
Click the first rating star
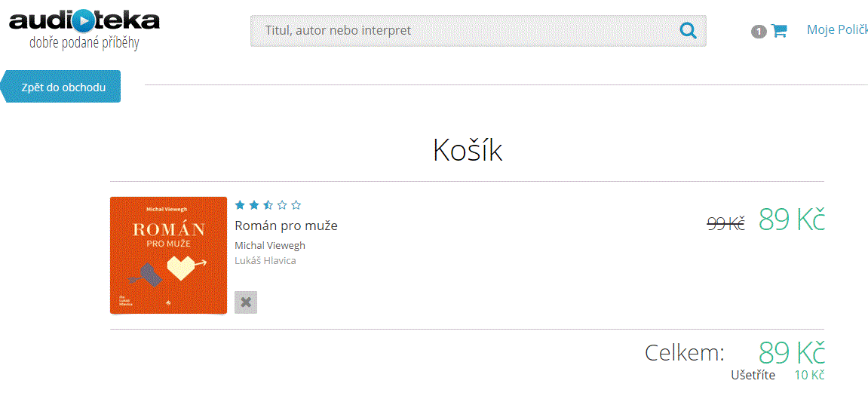point(240,205)
